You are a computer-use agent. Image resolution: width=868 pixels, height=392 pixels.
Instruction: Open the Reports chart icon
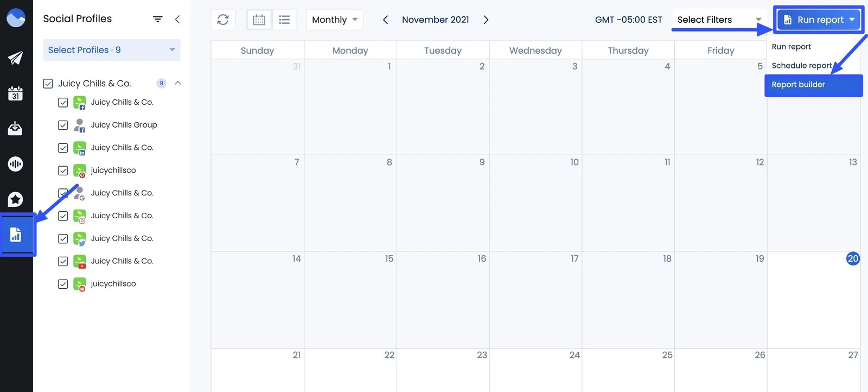[16, 235]
